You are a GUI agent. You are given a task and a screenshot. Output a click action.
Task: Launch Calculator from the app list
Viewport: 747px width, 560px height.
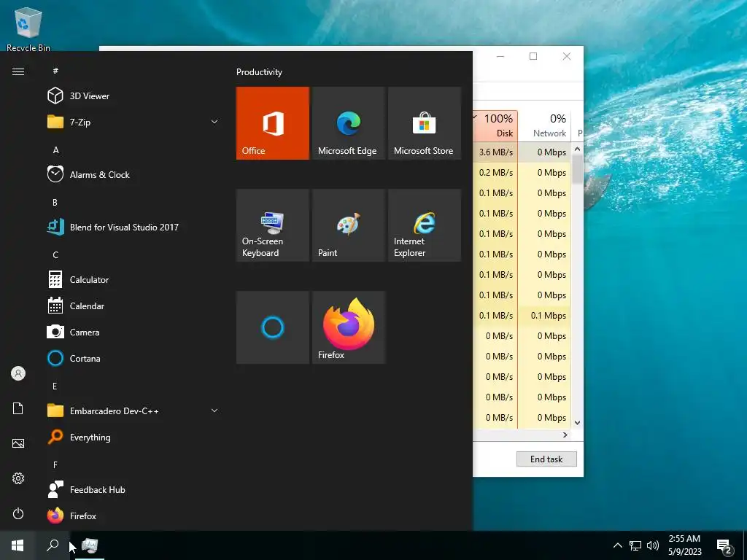point(131,279)
